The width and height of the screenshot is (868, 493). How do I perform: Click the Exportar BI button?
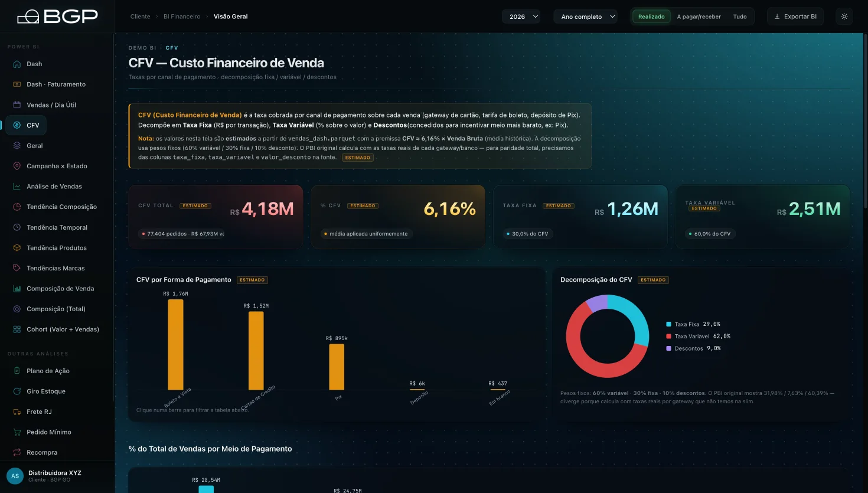(795, 17)
